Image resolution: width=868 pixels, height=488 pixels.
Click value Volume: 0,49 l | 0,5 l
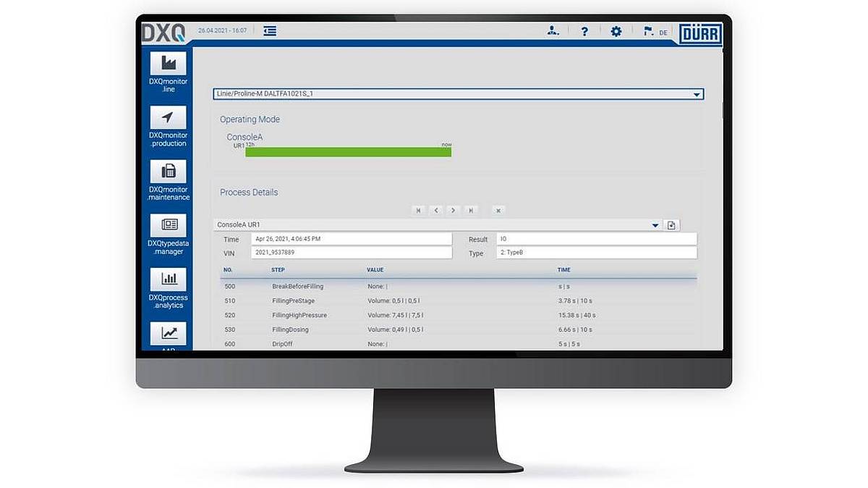(395, 329)
